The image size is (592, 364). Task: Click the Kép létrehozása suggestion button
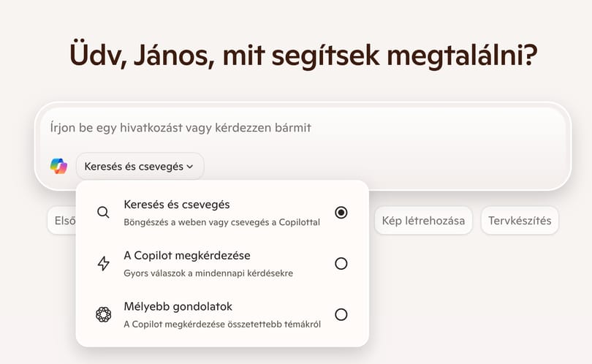423,221
